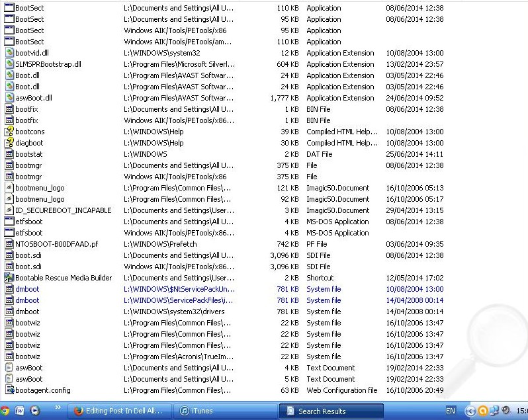Click the date 24/06/2014 09:52

click(414, 98)
